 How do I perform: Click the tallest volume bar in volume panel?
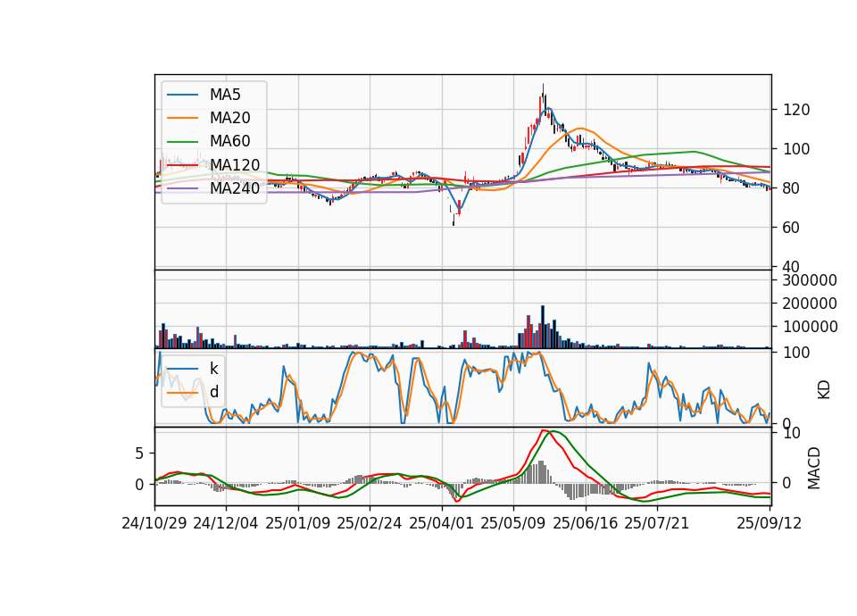(x=543, y=327)
